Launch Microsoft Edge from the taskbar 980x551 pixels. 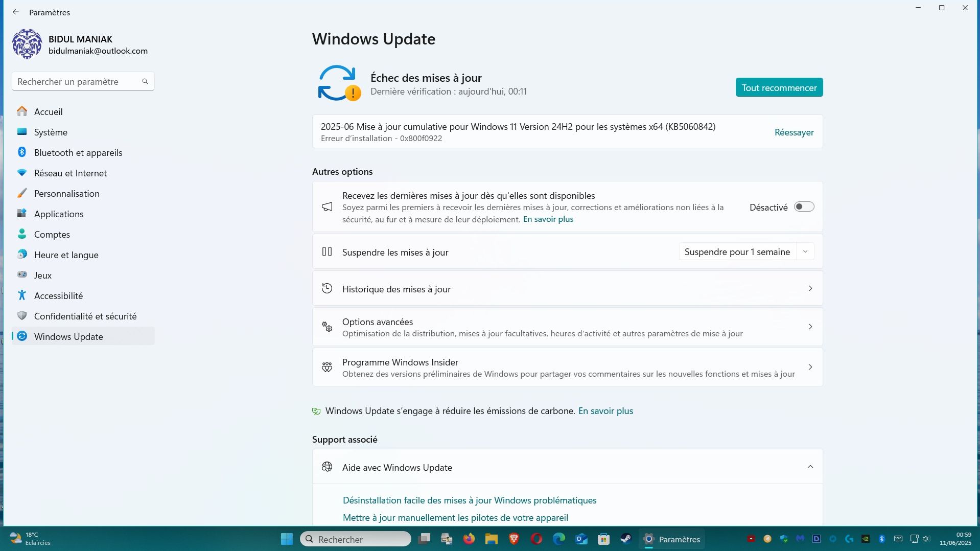click(x=559, y=539)
